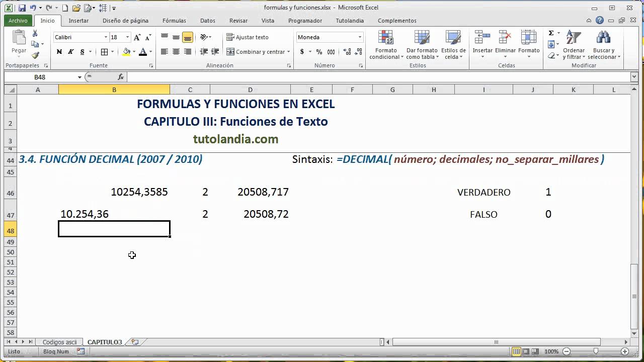Viewport: 644px width, 362px height.
Task: Open the Clear eraser tool
Action: (x=551, y=55)
